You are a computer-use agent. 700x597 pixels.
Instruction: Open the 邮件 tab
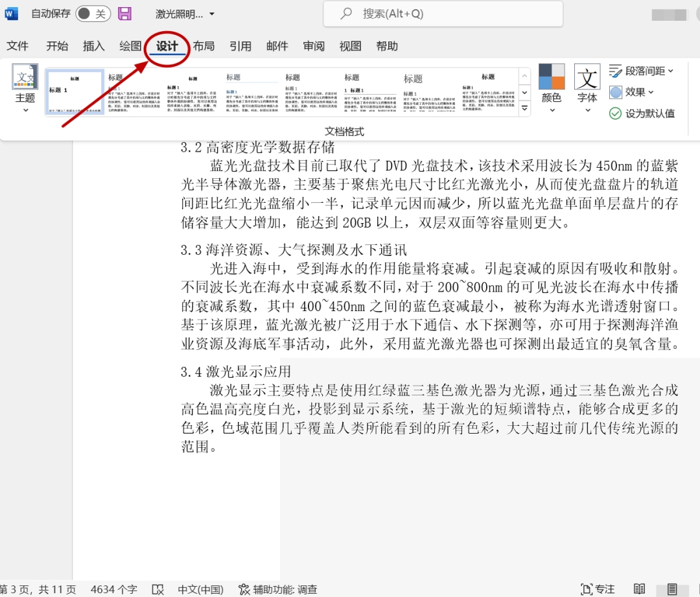277,46
